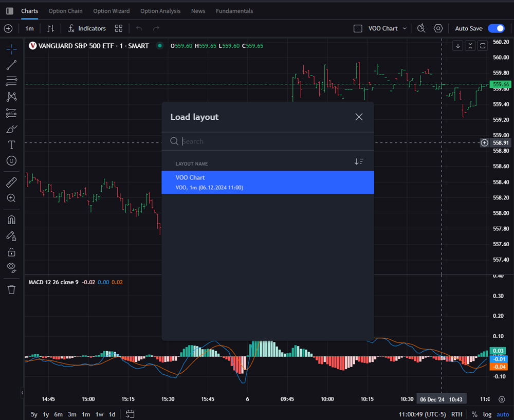Click the add symbol plus icon
The width and height of the screenshot is (514, 420).
click(x=8, y=28)
